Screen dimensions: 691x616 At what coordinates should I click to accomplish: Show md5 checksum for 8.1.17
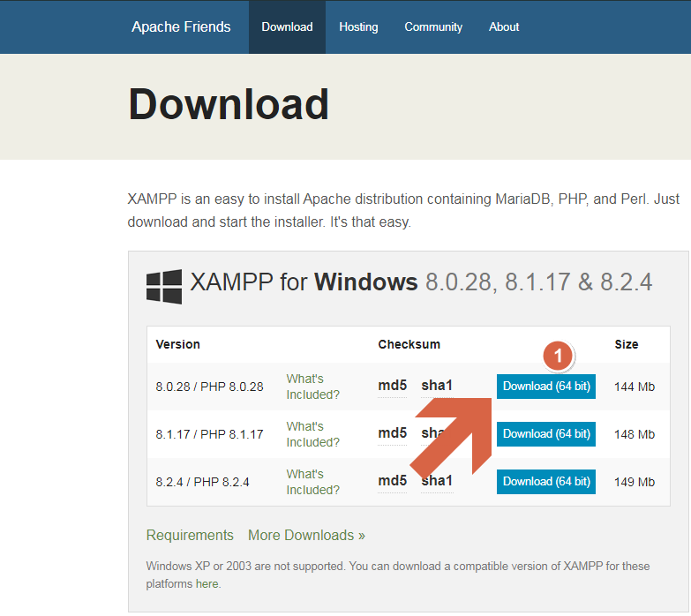coord(392,433)
